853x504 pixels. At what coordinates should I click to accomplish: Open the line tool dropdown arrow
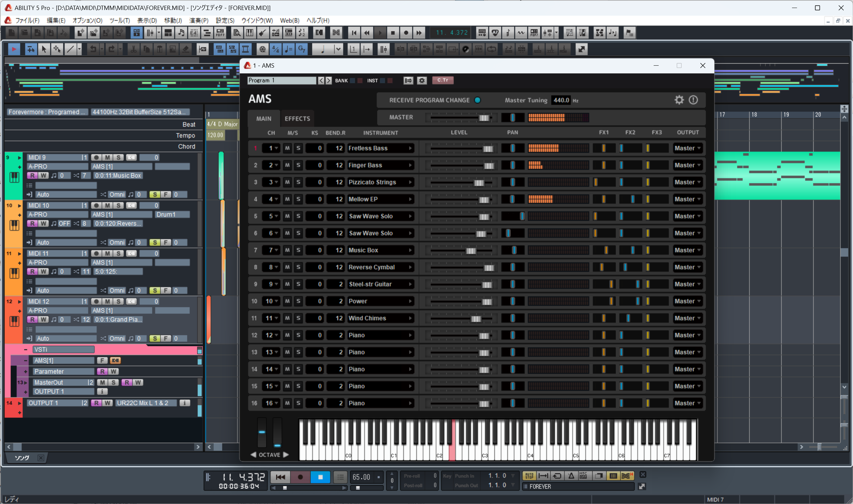[x=79, y=49]
